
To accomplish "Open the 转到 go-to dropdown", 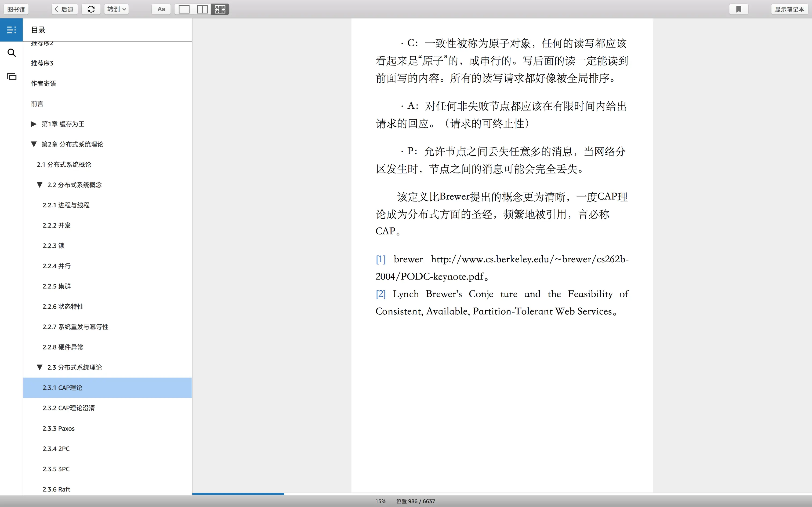I will point(117,9).
